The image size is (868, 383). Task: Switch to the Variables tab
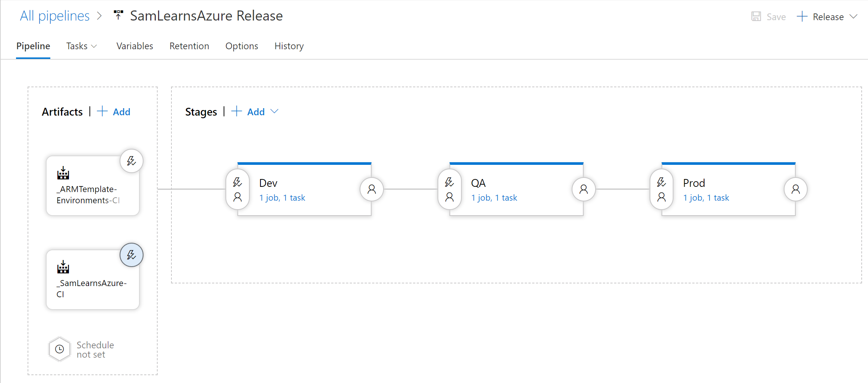(135, 46)
